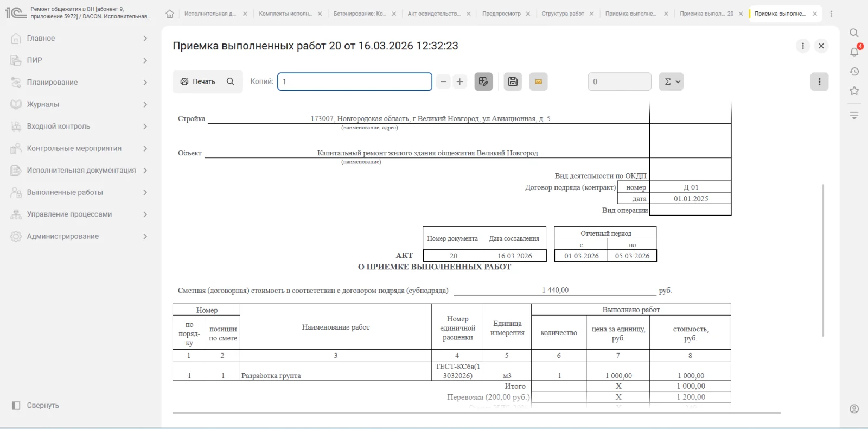Decrease copies with the minus button
Viewport: 868px width, 429px height.
tap(443, 81)
